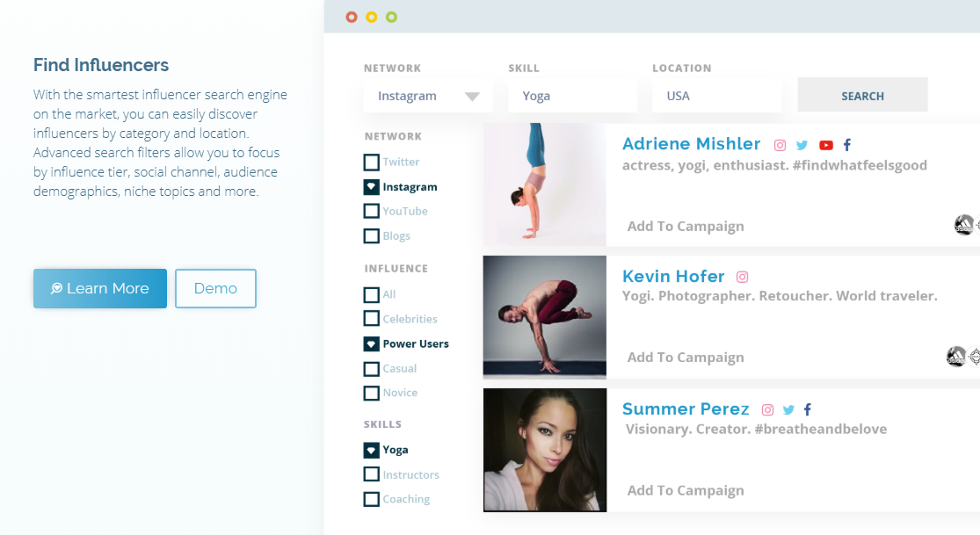Click Adidas brand badge on Kevin Hofer card
Screen dimensions: 980x535
tap(956, 357)
